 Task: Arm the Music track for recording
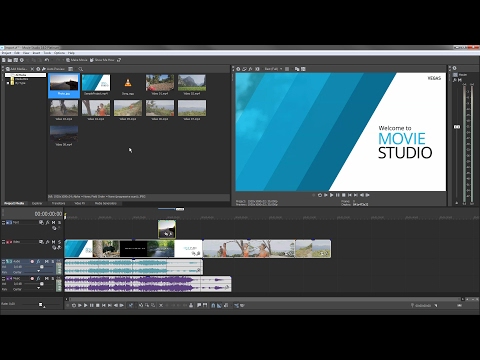[32, 278]
